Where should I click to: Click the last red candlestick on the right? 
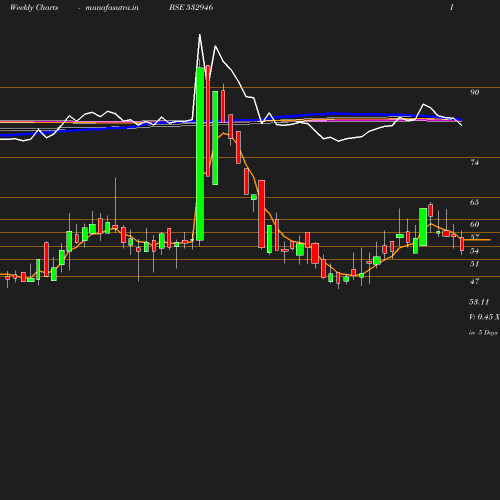462,244
